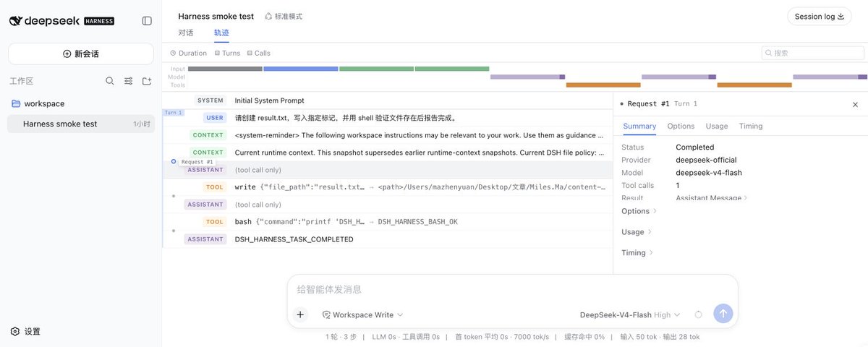Viewport: 868px width, 347px height.
Task: Open the write TOOL row
Action: (x=388, y=187)
